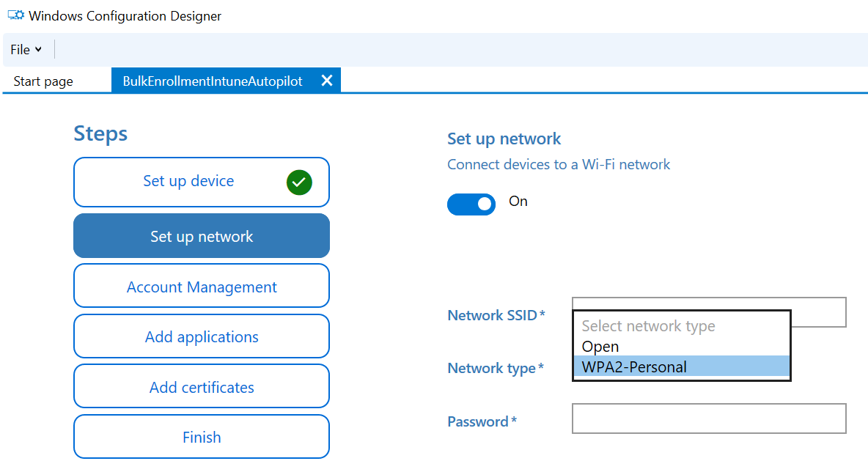
Task: Click the Password input field
Action: [x=709, y=418]
